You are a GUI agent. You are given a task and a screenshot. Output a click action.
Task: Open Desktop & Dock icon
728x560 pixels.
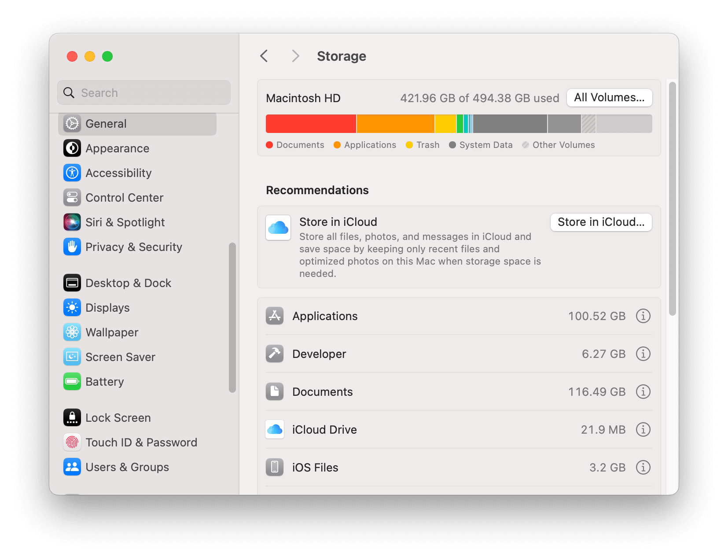click(x=72, y=283)
